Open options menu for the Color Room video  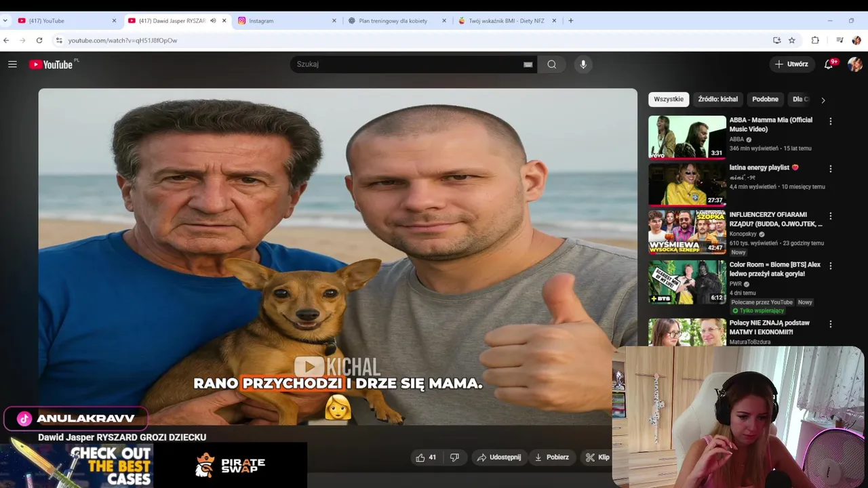pyautogui.click(x=830, y=266)
